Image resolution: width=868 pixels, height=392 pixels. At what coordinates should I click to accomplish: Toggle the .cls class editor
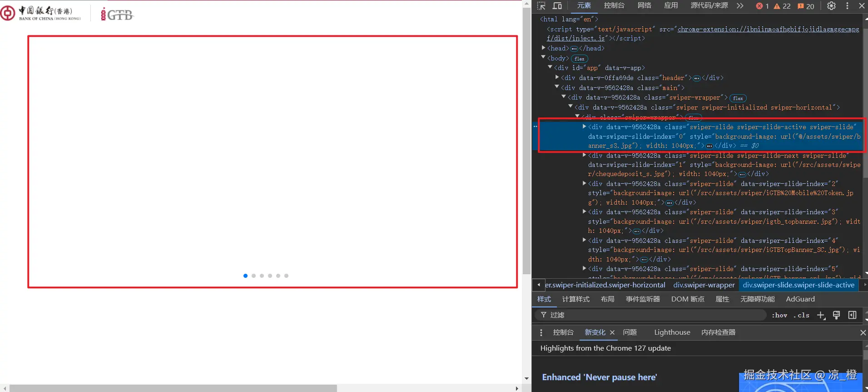802,315
